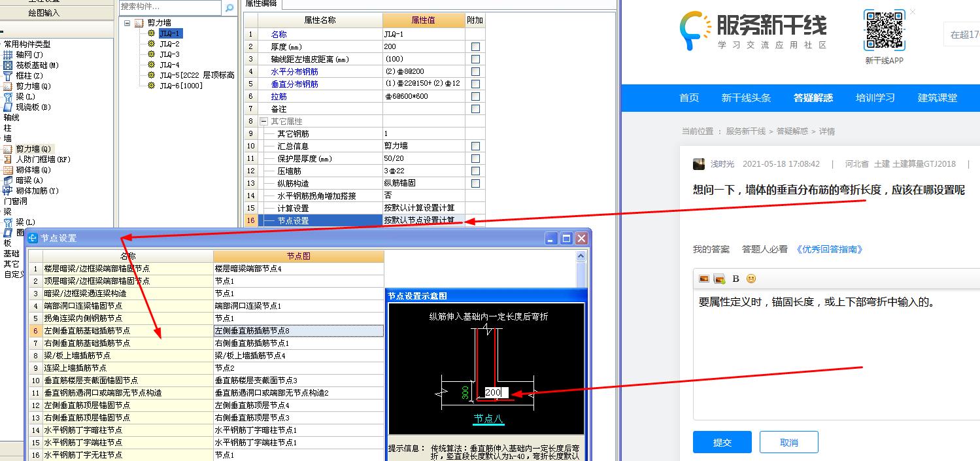Select JLQ-3 in the component tree
Screen dimensions: 980x461
[169, 54]
